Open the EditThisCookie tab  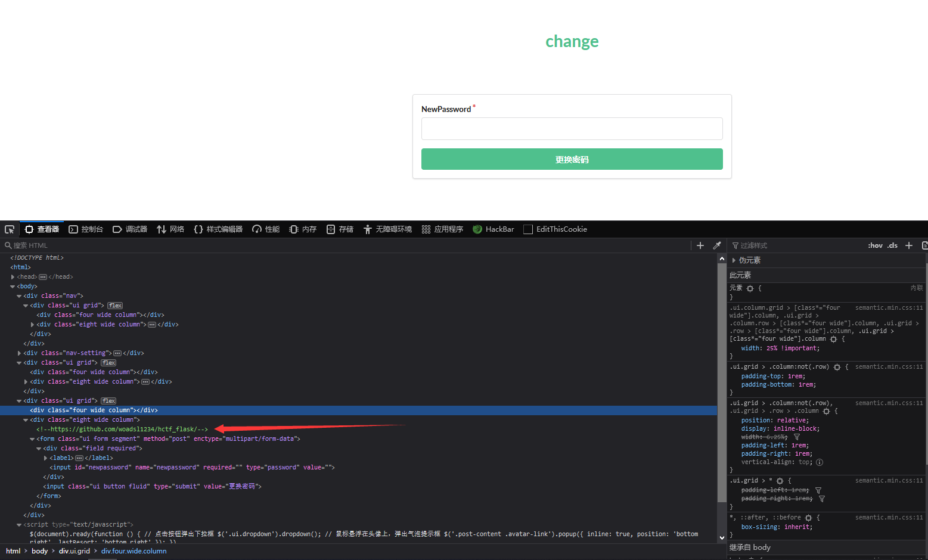[x=555, y=229]
